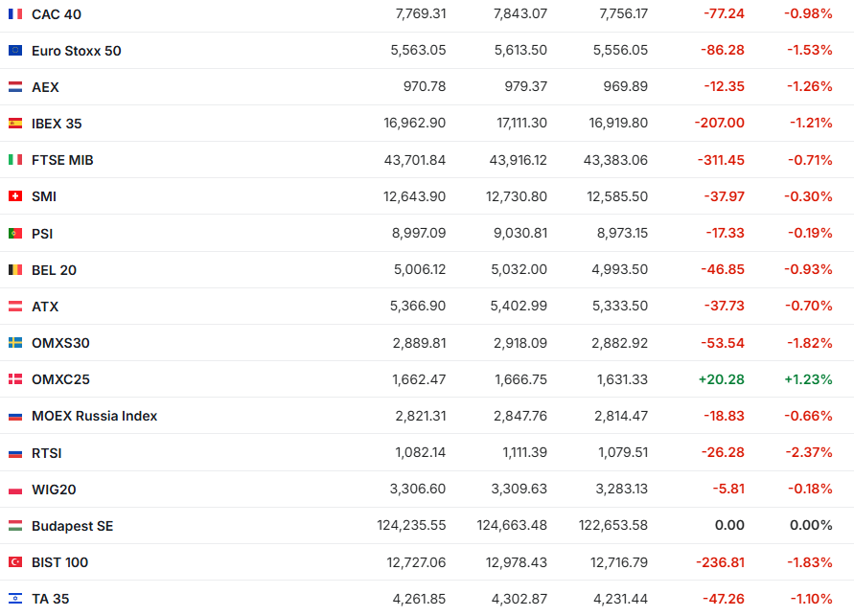Click the Israel flag icon beside TA 35
This screenshot has height=616, width=854.
pyautogui.click(x=15, y=599)
